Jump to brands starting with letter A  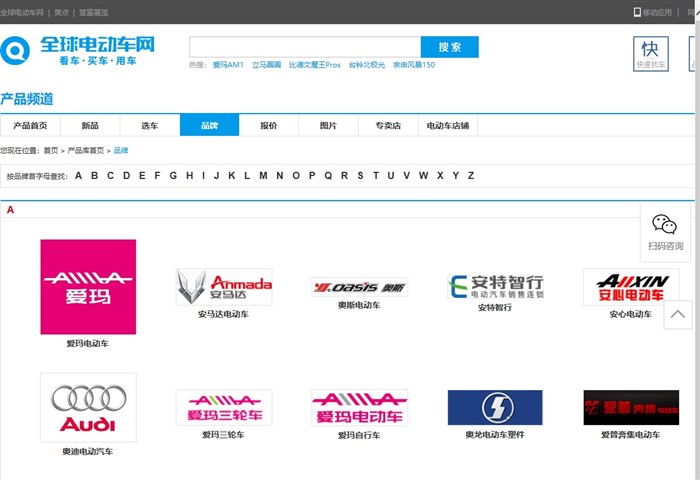[79, 175]
